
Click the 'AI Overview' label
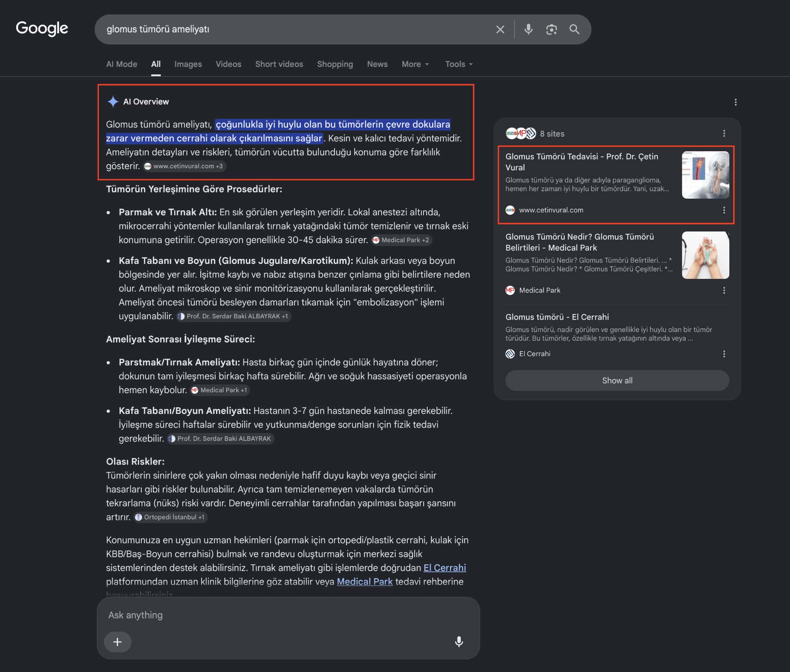click(x=146, y=101)
